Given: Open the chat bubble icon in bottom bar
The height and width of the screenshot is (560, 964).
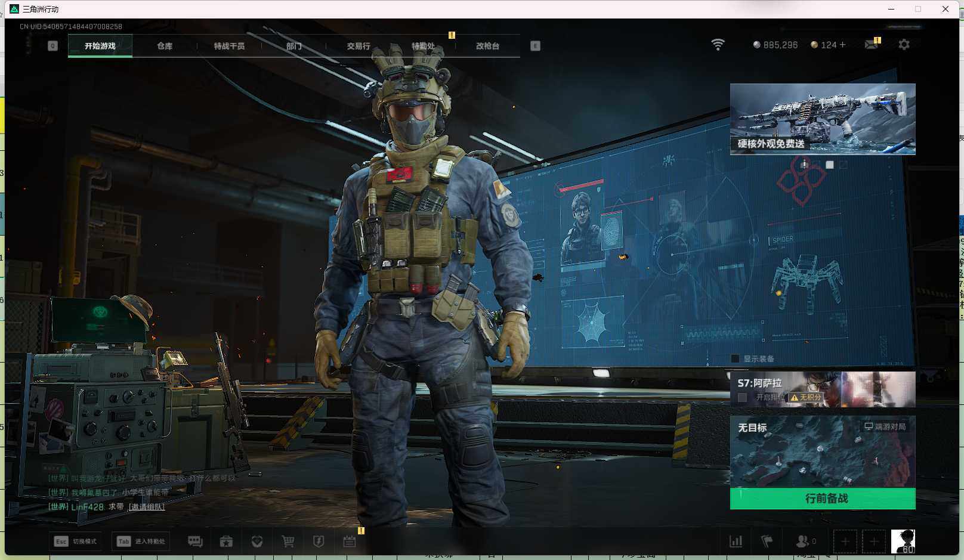Looking at the screenshot, I should 195,542.
